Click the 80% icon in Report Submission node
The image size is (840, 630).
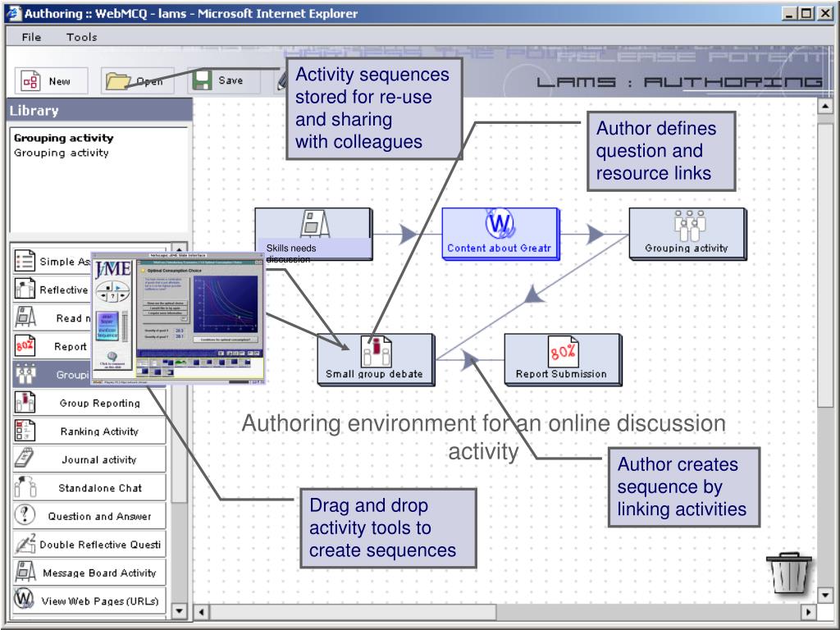[563, 351]
